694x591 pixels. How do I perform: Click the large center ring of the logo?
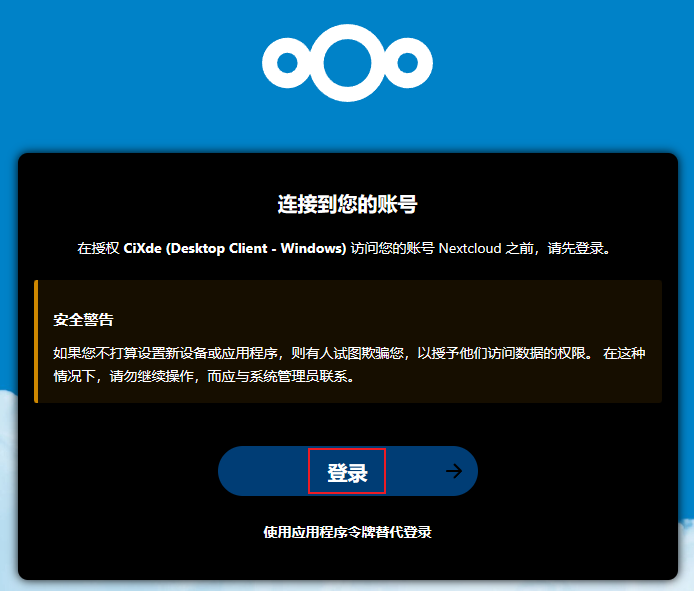click(347, 63)
